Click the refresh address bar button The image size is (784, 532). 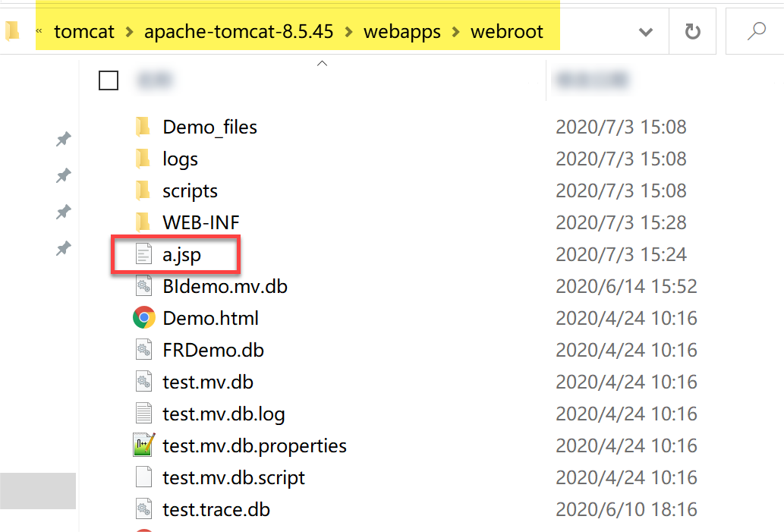click(x=692, y=31)
